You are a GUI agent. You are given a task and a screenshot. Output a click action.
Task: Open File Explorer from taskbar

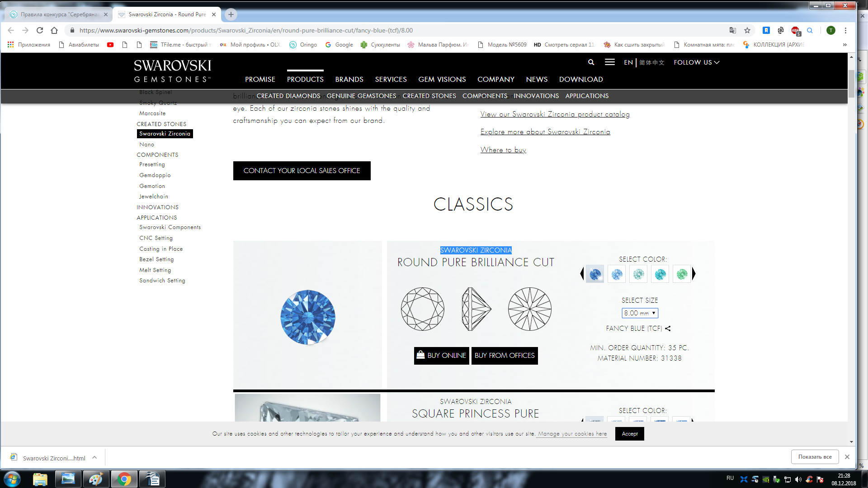pos(40,479)
